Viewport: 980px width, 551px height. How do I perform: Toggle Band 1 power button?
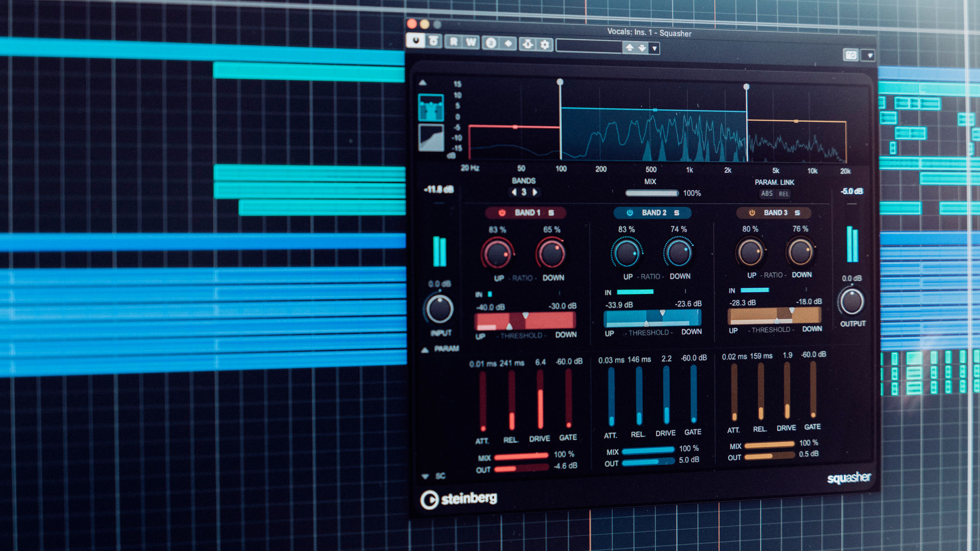click(502, 213)
